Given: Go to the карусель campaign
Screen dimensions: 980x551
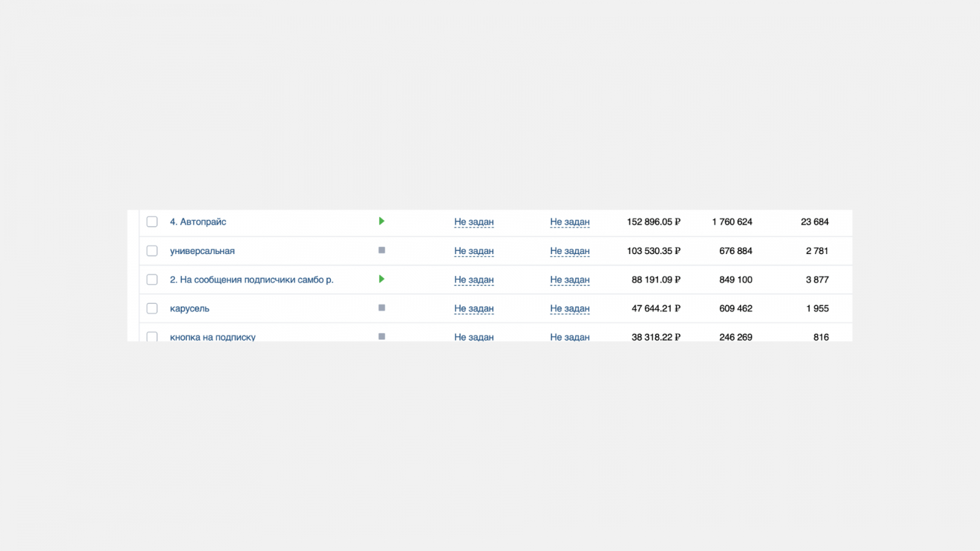Looking at the screenshot, I should (x=189, y=309).
